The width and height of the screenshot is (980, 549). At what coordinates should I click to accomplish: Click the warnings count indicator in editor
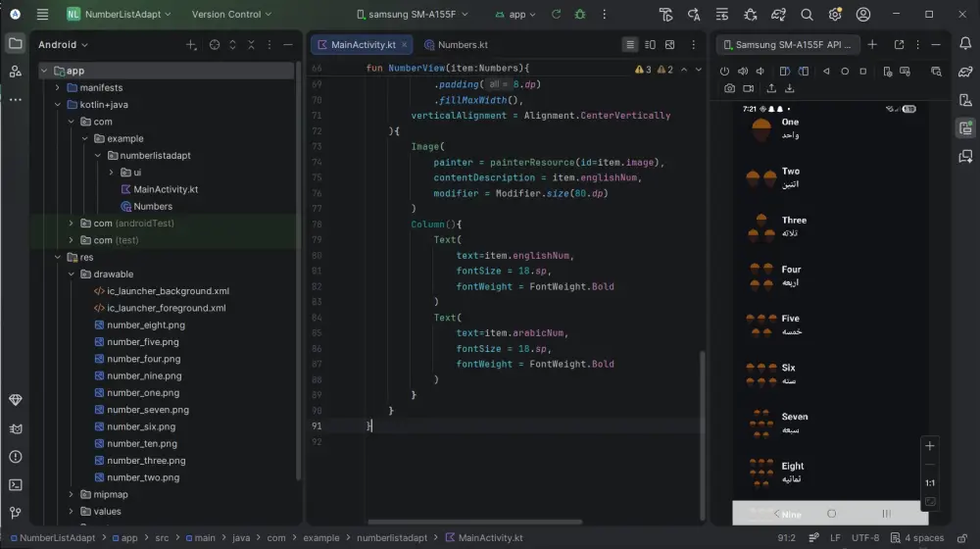(655, 70)
